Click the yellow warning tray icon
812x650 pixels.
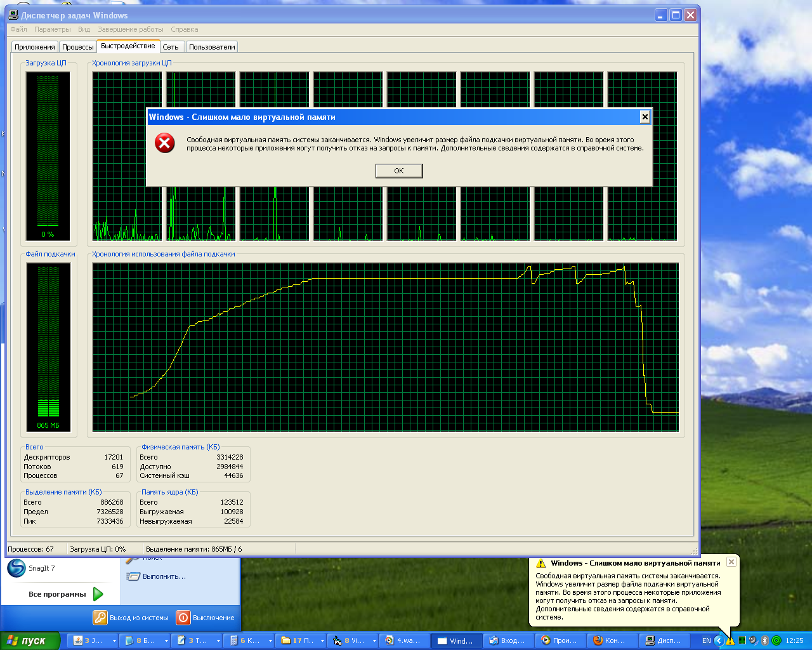coord(730,640)
